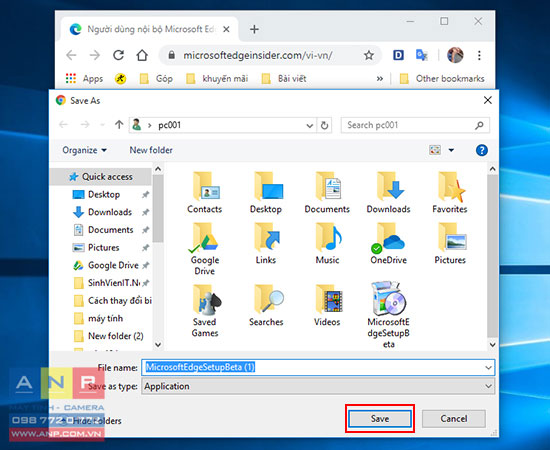The height and width of the screenshot is (450, 550).
Task: Select the Videos folder
Action: point(327,305)
